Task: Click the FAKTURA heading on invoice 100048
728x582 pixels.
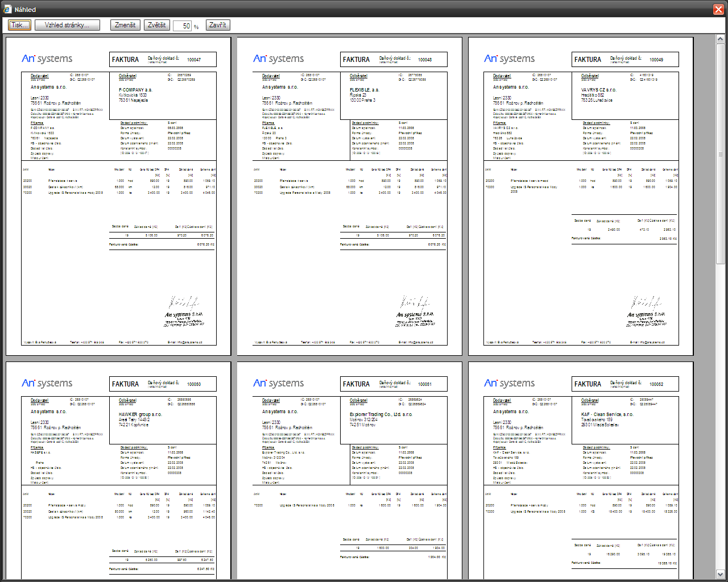Action: pyautogui.click(x=357, y=60)
